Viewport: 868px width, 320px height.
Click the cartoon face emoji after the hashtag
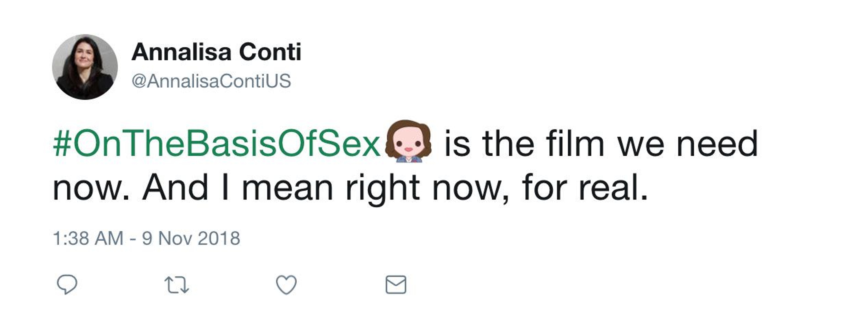[408, 141]
